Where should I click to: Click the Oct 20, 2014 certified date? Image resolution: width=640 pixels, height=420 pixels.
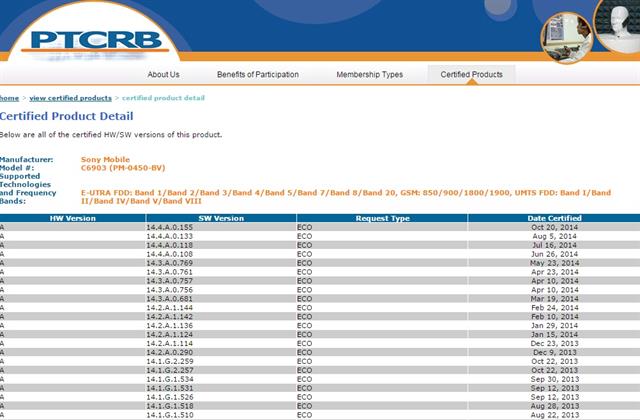pyautogui.click(x=554, y=227)
